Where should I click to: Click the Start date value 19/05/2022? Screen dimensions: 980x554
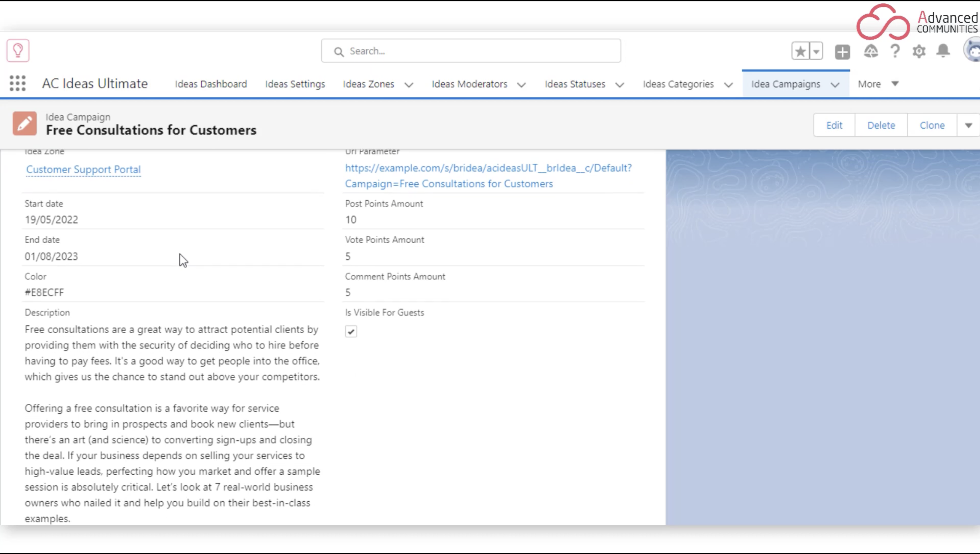click(x=51, y=220)
